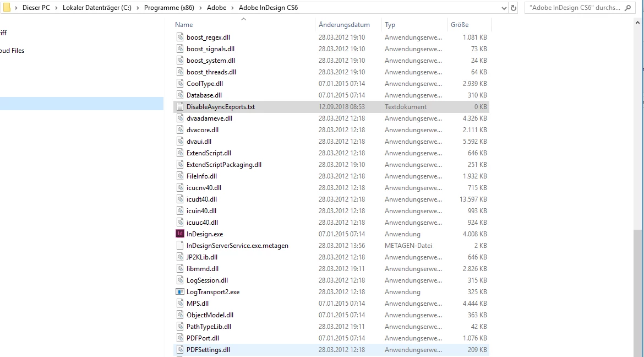This screenshot has height=357, width=644.
Task: Refresh the current folder view
Action: [x=514, y=8]
